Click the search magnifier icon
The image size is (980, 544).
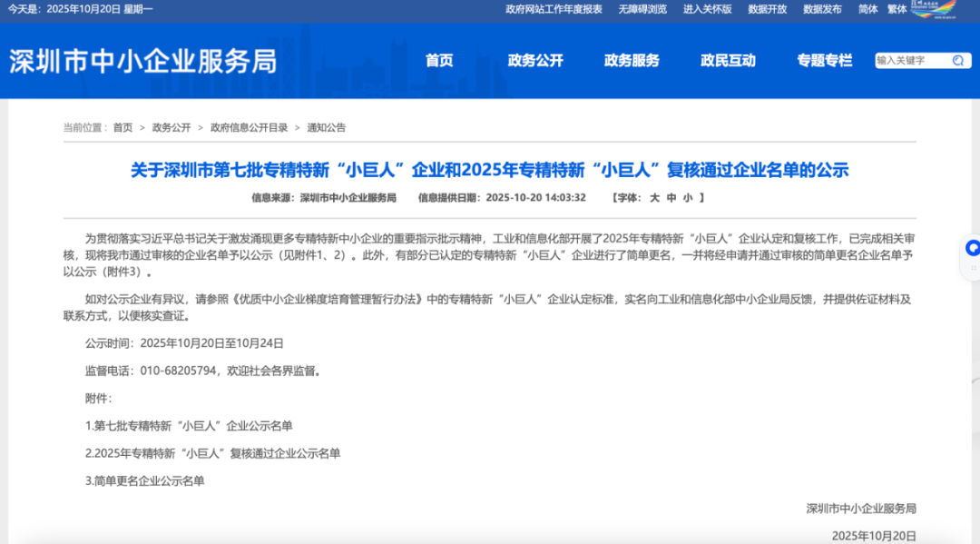(957, 61)
